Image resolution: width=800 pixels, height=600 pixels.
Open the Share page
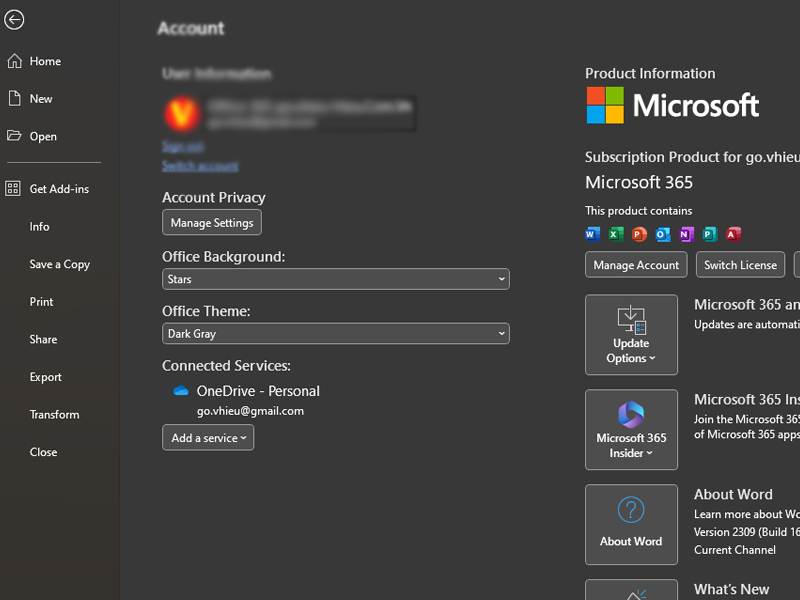coord(43,339)
